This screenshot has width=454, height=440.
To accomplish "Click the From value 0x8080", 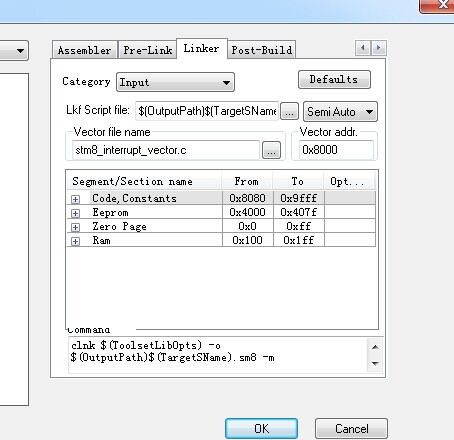I will point(247,198).
